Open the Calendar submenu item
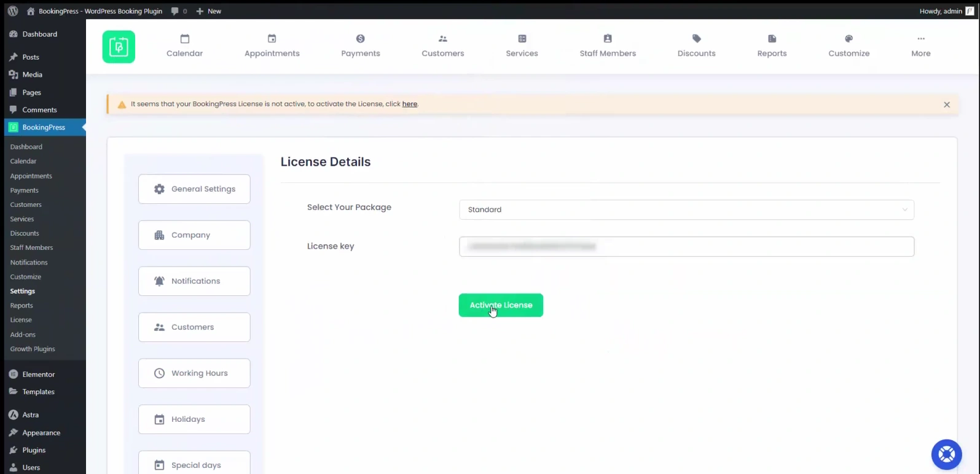The image size is (980, 474). (23, 161)
